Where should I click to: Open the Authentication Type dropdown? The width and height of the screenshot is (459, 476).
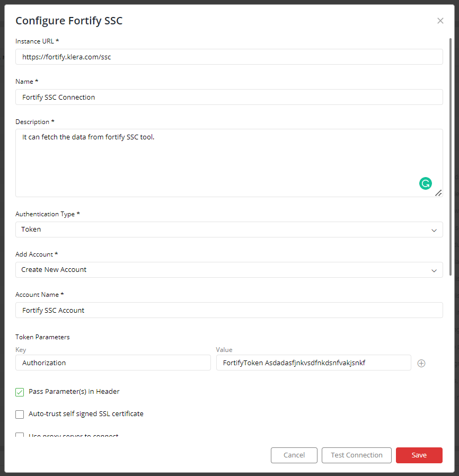(229, 230)
